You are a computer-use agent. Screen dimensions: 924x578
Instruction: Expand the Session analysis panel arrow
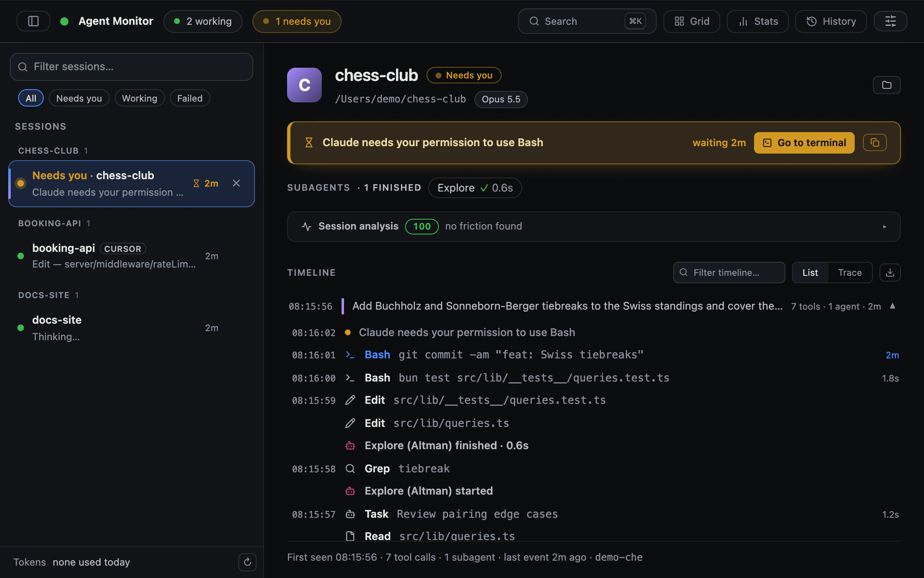coord(884,227)
